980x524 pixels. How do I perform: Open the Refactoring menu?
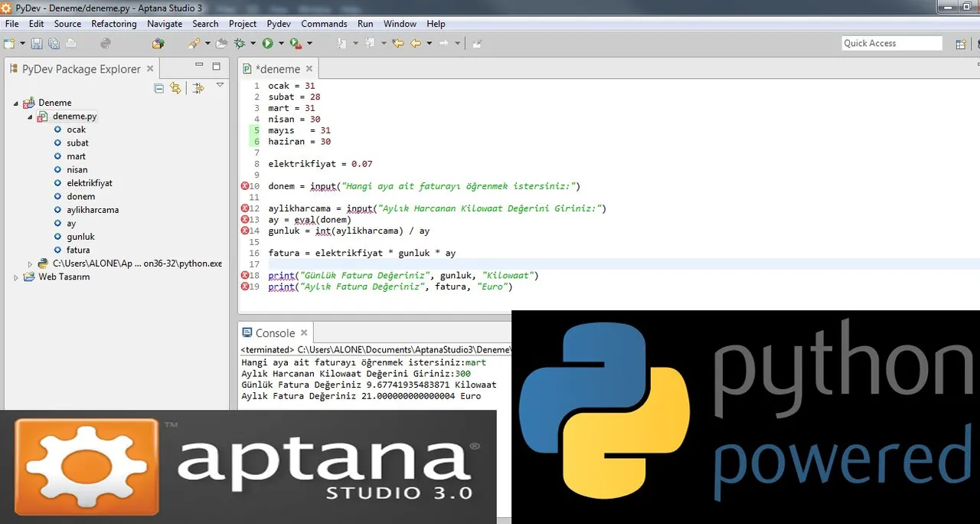tap(114, 24)
